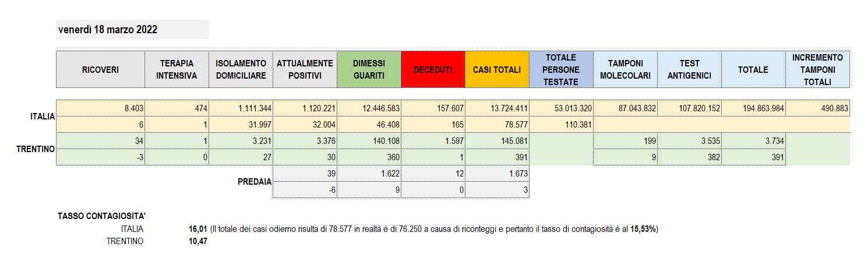868x261 pixels.
Task: Select the daily casi value 78.577 in the table
Action: pos(497,125)
